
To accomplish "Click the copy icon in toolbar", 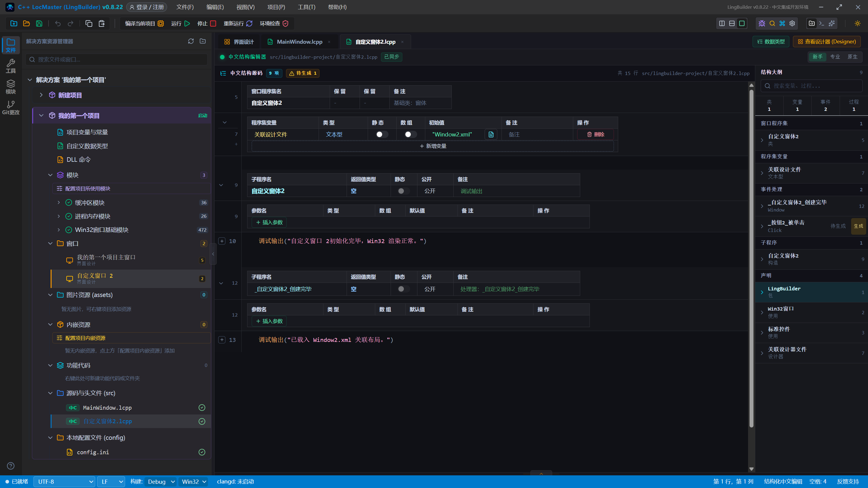I will [89, 23].
